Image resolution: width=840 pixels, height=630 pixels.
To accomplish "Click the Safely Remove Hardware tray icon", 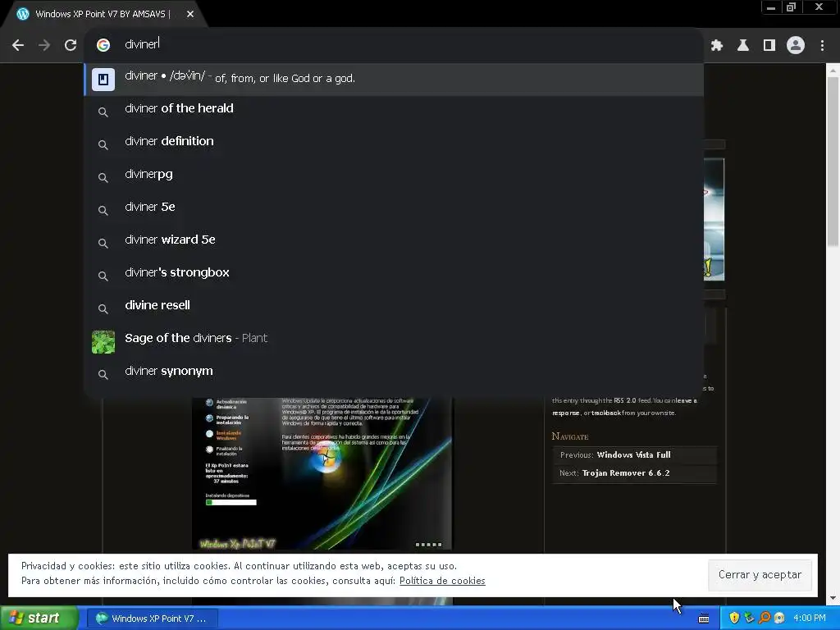I will [x=749, y=618].
